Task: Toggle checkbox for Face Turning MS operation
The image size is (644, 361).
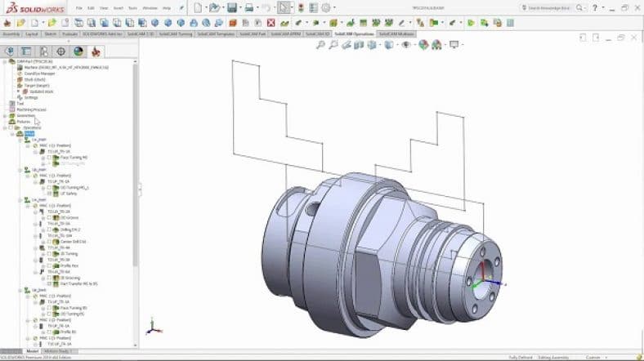Action: 49,158
